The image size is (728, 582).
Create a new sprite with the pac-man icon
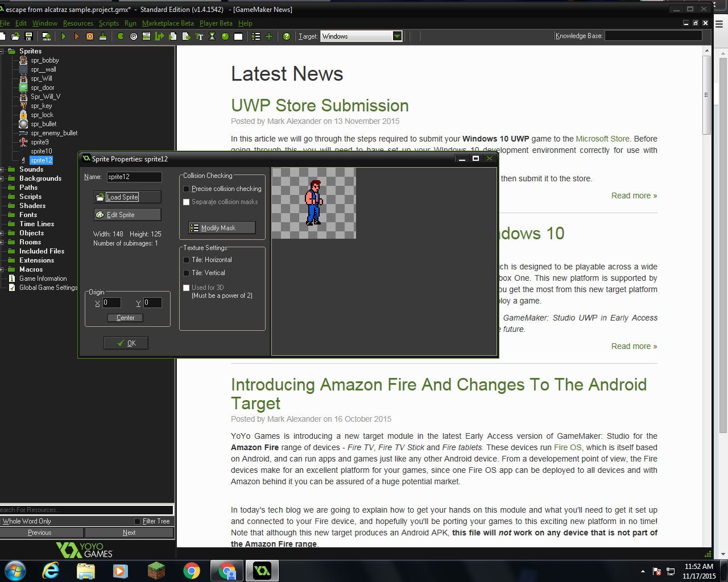121,36
